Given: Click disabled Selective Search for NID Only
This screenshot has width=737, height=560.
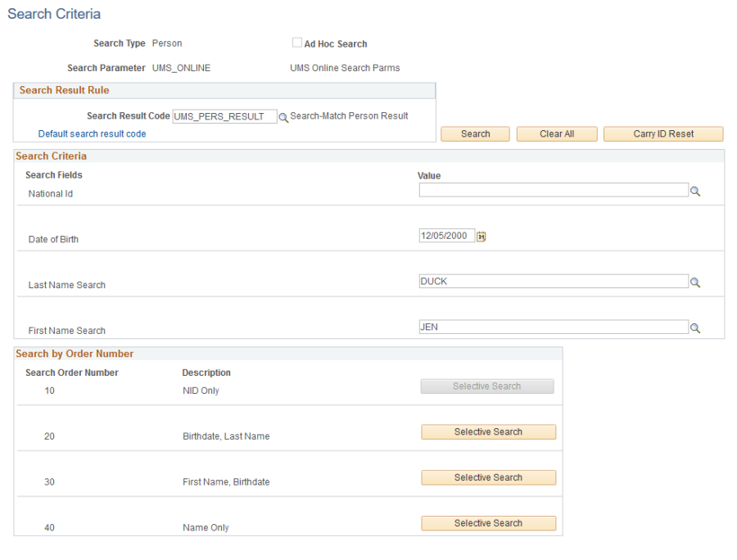Looking at the screenshot, I should click(x=487, y=386).
